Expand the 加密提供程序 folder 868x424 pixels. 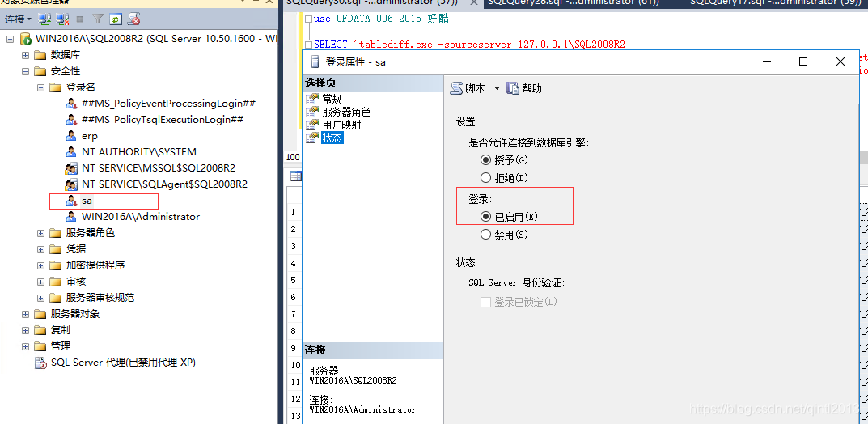pyautogui.click(x=41, y=265)
